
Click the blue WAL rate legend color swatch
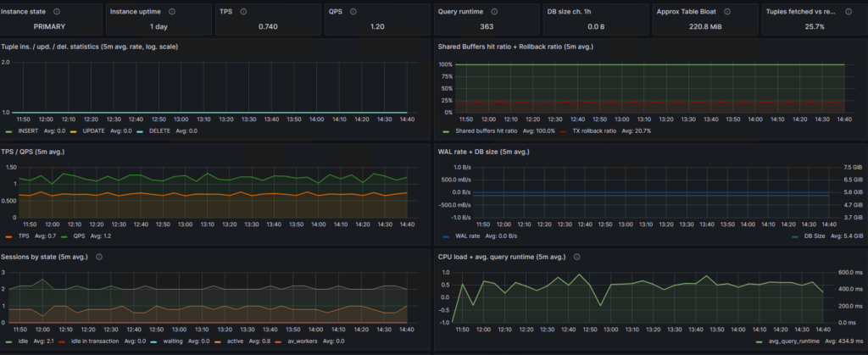pyautogui.click(x=446, y=236)
